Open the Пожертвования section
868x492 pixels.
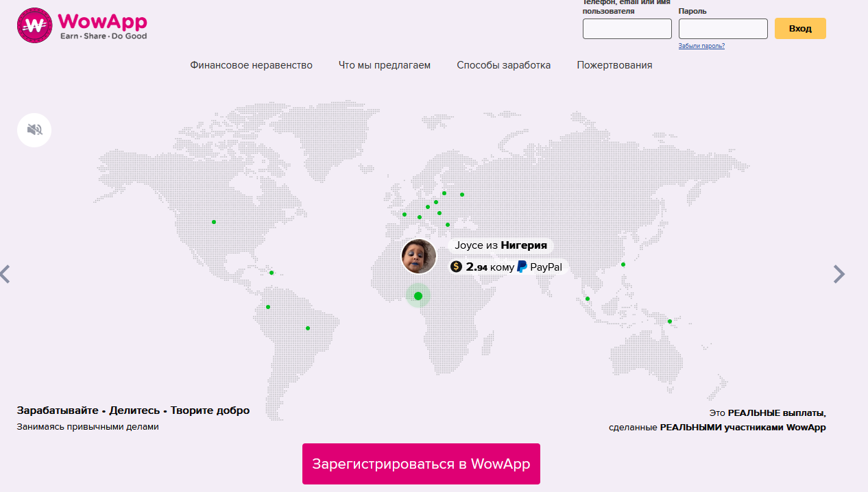(x=614, y=65)
